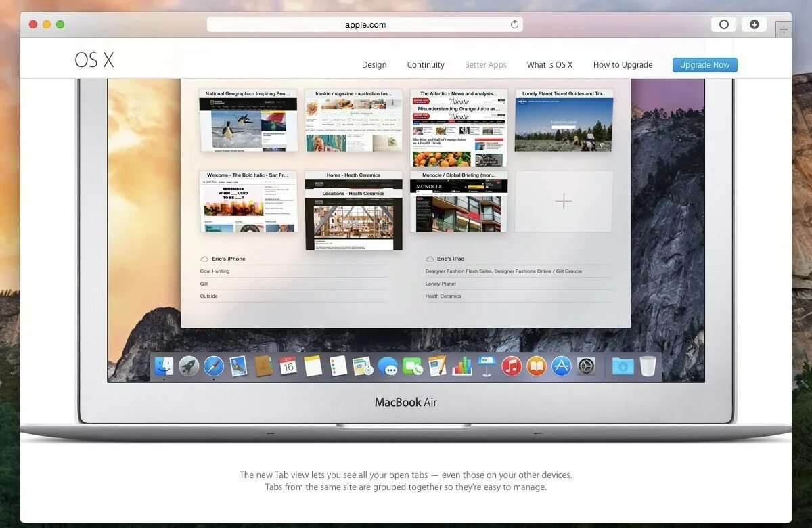Open Pages document icon in dock
Image resolution: width=812 pixels, height=528 pixels.
[x=437, y=366]
